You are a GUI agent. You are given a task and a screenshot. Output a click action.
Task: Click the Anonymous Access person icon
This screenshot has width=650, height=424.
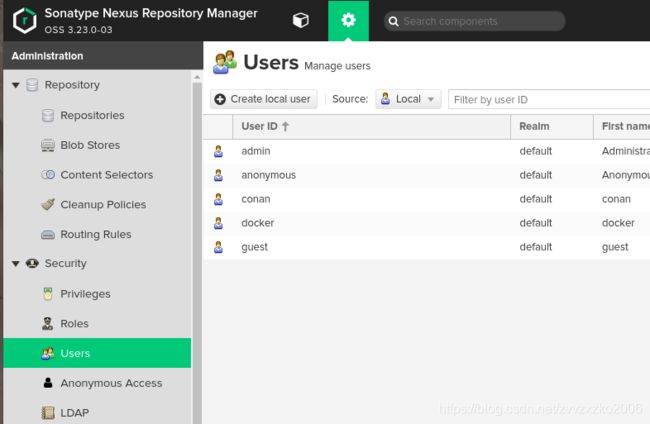coord(48,383)
